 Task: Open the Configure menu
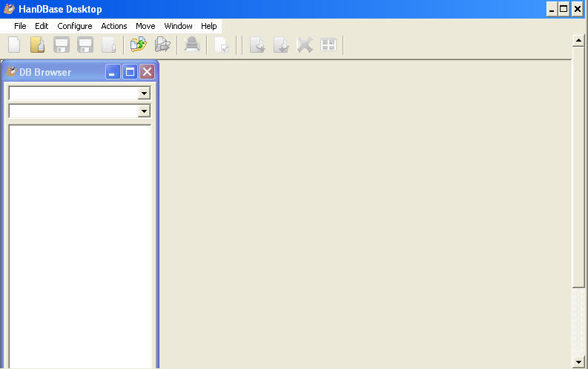[x=74, y=26]
